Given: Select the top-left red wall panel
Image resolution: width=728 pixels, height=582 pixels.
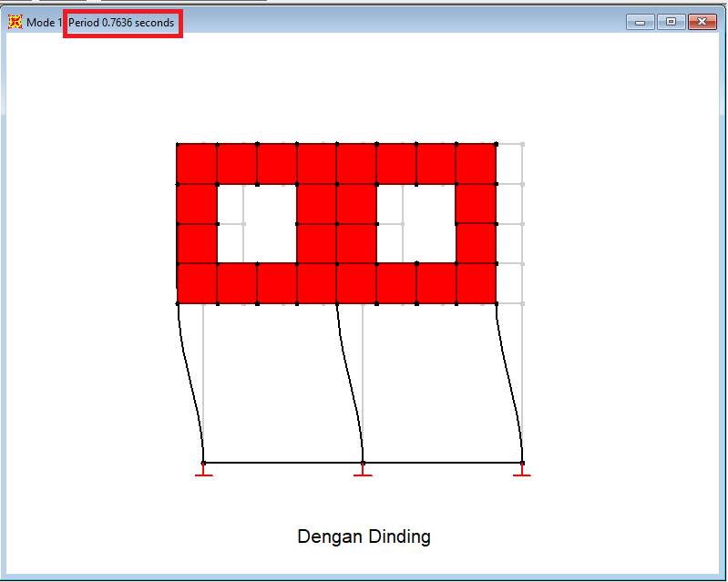Looking at the screenshot, I should pyautogui.click(x=197, y=164).
